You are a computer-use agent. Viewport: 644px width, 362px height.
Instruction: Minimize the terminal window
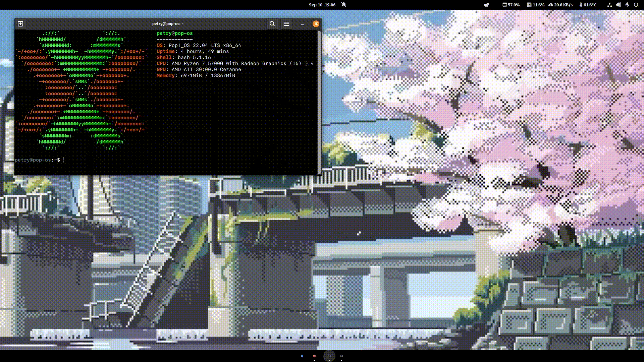click(x=303, y=24)
